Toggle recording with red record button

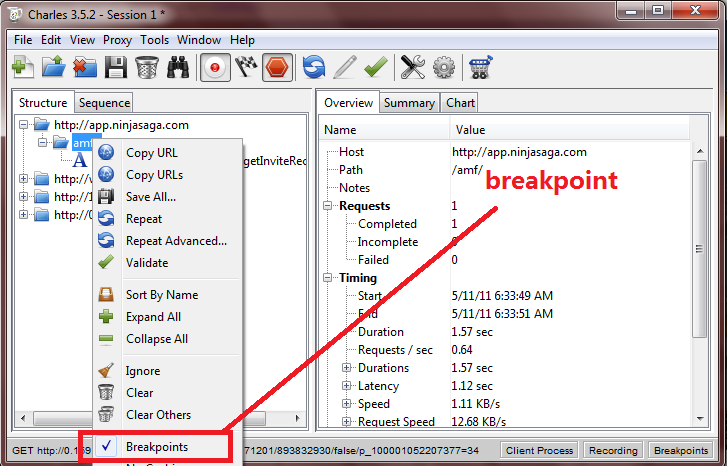tap(215, 68)
